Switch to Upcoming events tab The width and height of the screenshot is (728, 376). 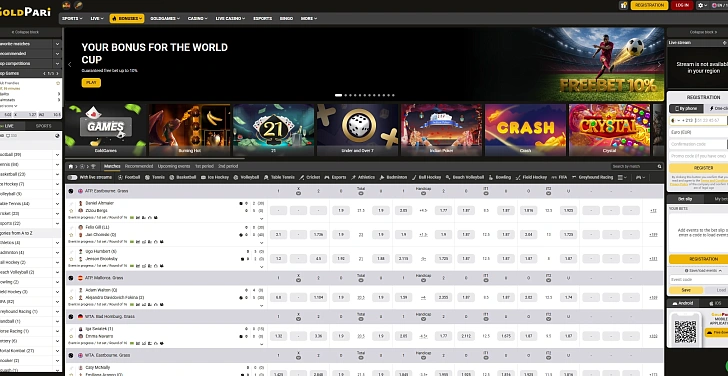point(174,166)
